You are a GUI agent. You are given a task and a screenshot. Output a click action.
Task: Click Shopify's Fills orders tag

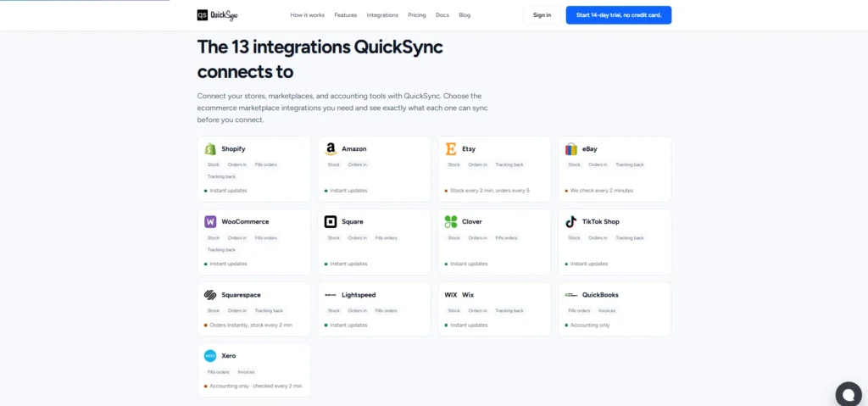click(x=265, y=164)
